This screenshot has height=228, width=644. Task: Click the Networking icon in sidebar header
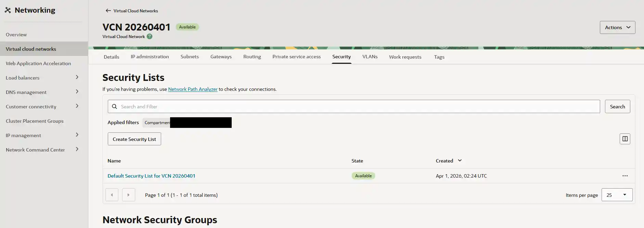click(8, 10)
